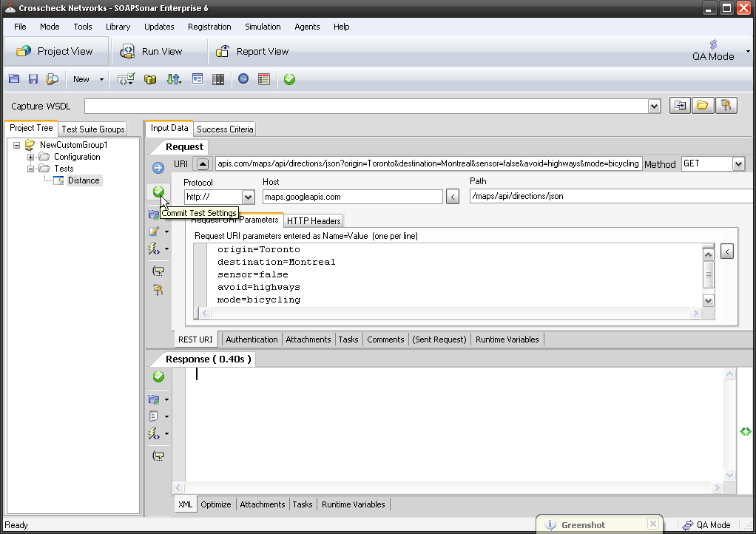Click the New toolbar button
The image size is (756, 534).
[81, 80]
